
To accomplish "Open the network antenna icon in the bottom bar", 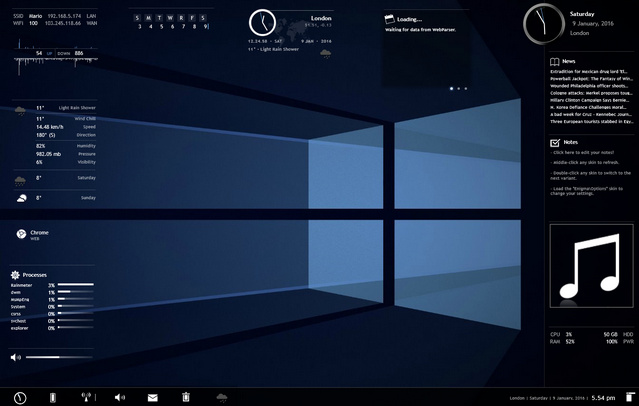I will (87, 397).
